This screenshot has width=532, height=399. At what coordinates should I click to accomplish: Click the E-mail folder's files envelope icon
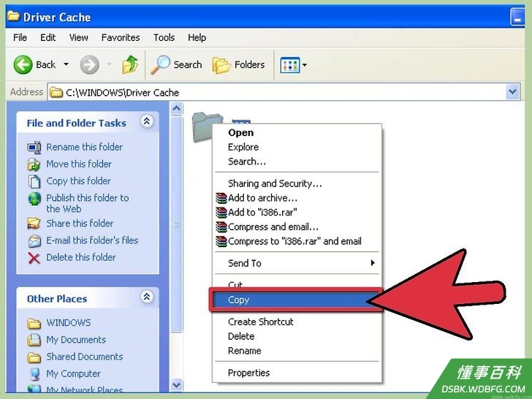pyautogui.click(x=34, y=241)
